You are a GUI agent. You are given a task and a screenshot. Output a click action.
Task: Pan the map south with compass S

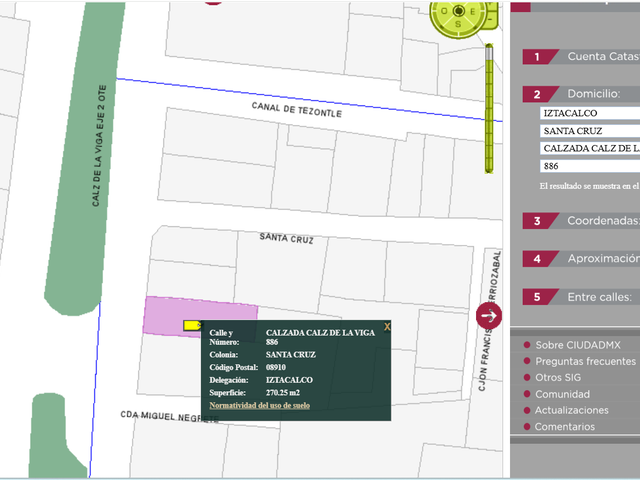click(458, 24)
